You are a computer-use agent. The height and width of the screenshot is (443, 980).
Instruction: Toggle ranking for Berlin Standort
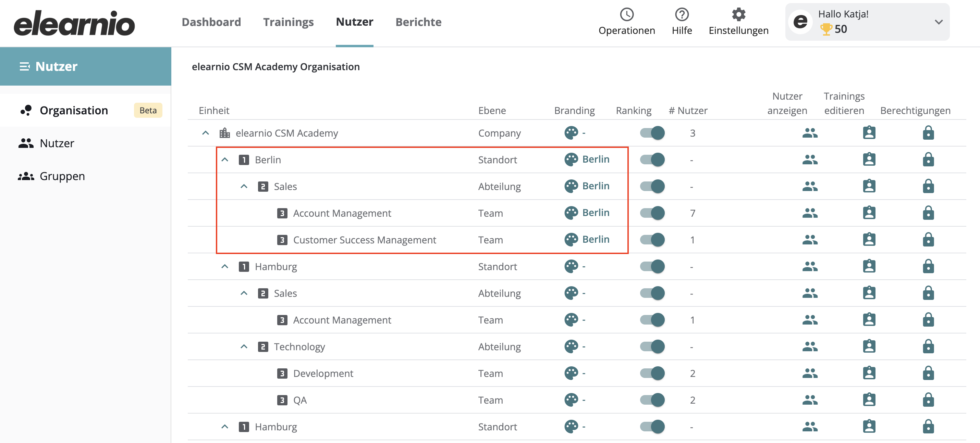(652, 160)
